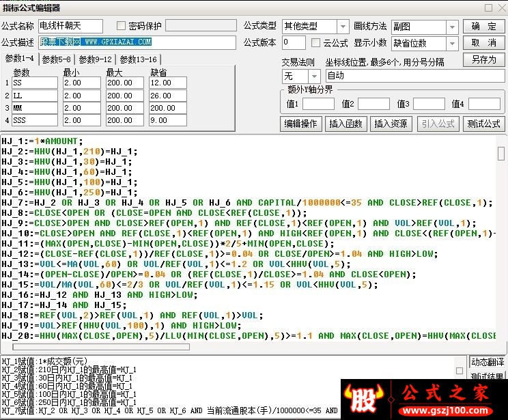This screenshot has width=508, height=420.
Task: Click the 另存为 button
Action: (x=483, y=60)
